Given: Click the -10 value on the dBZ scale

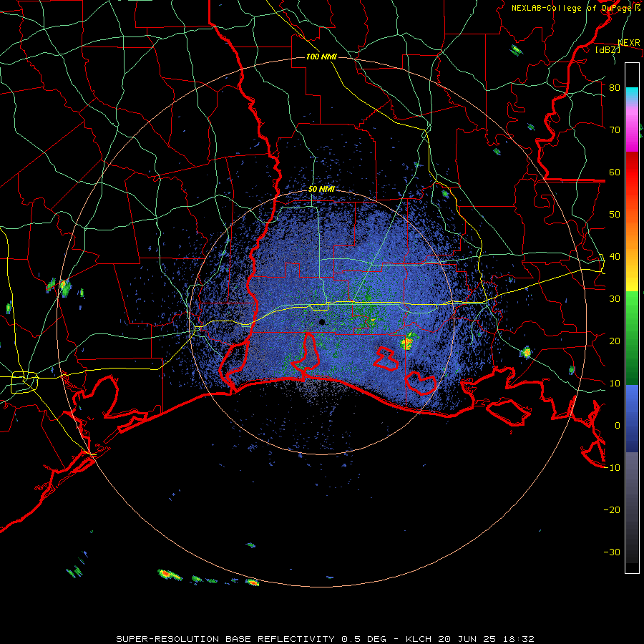Looking at the screenshot, I should pyautogui.click(x=612, y=468).
